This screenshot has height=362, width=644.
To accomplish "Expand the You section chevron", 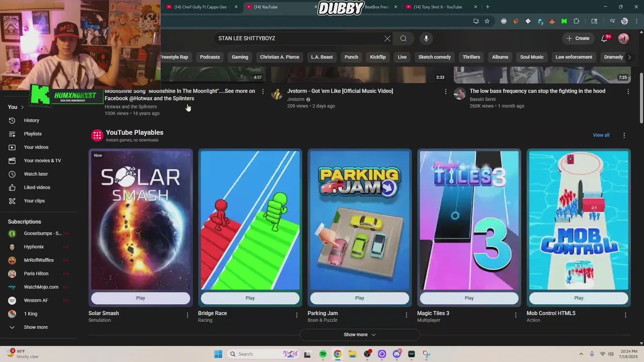I will pyautogui.click(x=22, y=107).
